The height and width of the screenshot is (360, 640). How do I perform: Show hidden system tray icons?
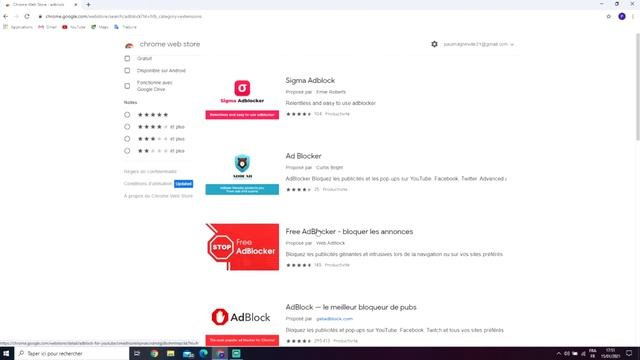click(x=558, y=353)
